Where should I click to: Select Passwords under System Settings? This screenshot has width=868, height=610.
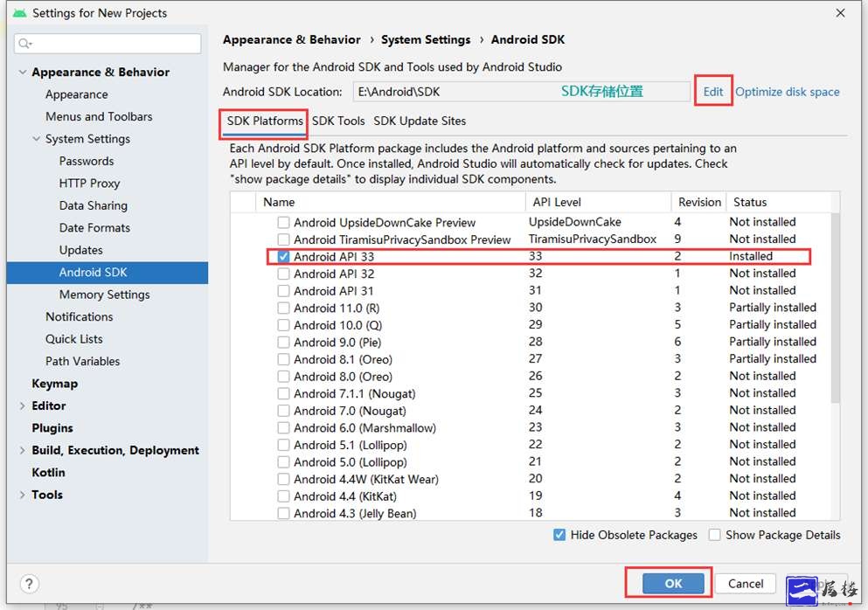(x=87, y=161)
